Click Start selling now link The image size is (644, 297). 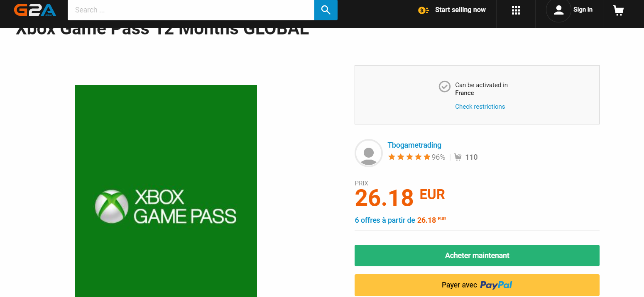[x=460, y=10]
